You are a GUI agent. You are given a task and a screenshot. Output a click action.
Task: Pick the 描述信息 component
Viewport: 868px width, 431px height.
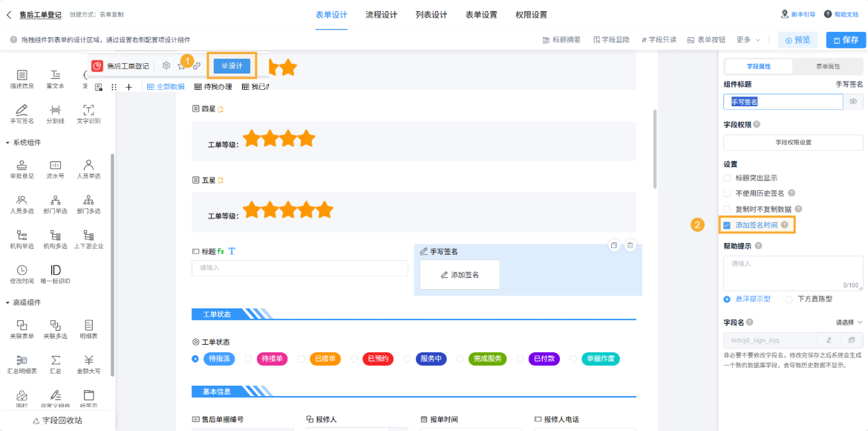point(22,80)
